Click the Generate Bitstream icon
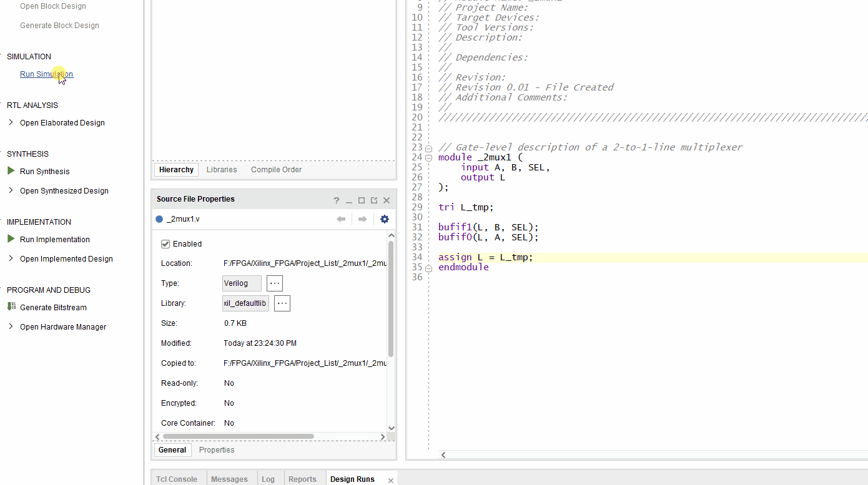The width and height of the screenshot is (868, 485). point(11,307)
